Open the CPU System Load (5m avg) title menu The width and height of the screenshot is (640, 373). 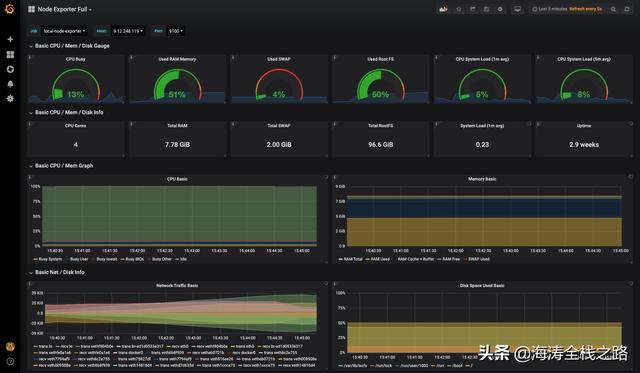[584, 59]
